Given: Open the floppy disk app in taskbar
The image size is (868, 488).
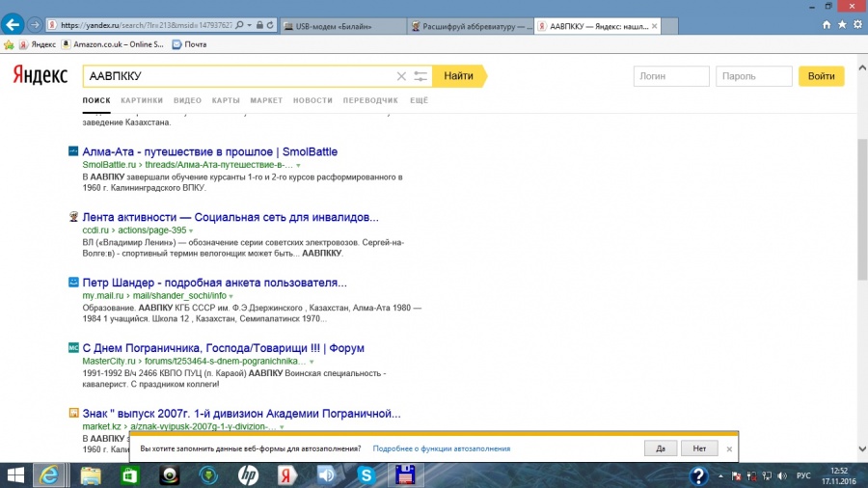Looking at the screenshot, I should pyautogui.click(x=405, y=475).
